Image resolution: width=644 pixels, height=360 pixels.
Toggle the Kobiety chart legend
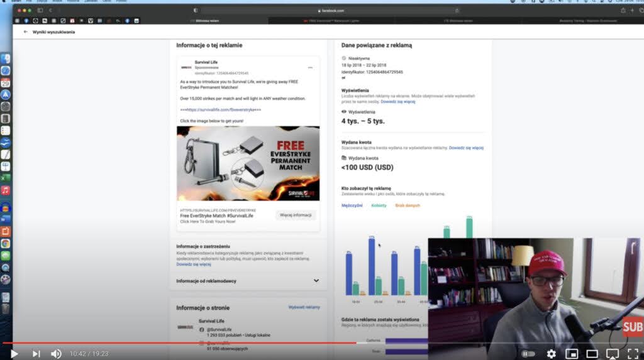[x=379, y=205]
